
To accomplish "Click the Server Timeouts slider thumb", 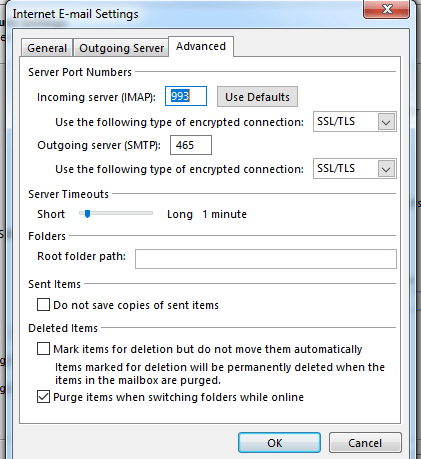I will click(87, 214).
